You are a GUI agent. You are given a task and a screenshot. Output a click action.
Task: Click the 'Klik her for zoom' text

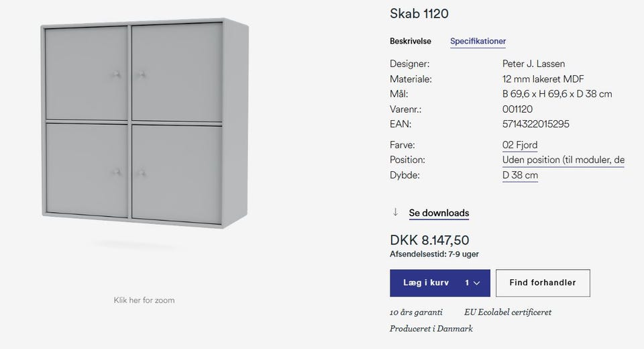pyautogui.click(x=144, y=300)
